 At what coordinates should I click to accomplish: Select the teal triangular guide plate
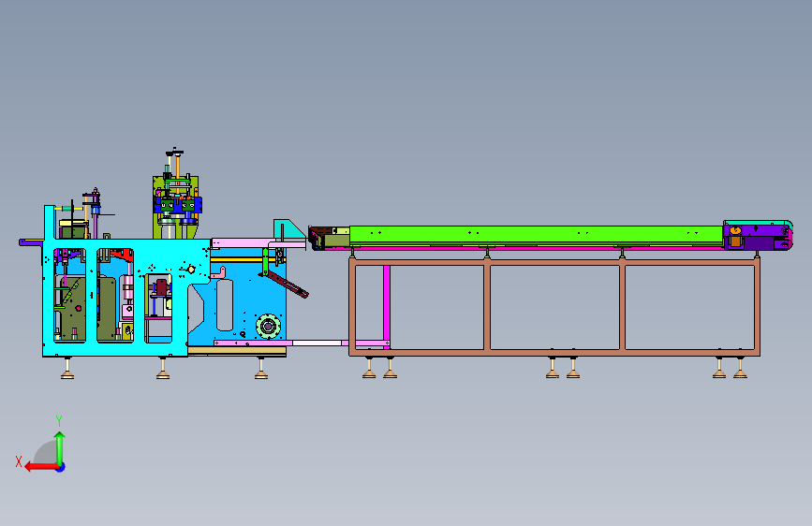tap(289, 230)
